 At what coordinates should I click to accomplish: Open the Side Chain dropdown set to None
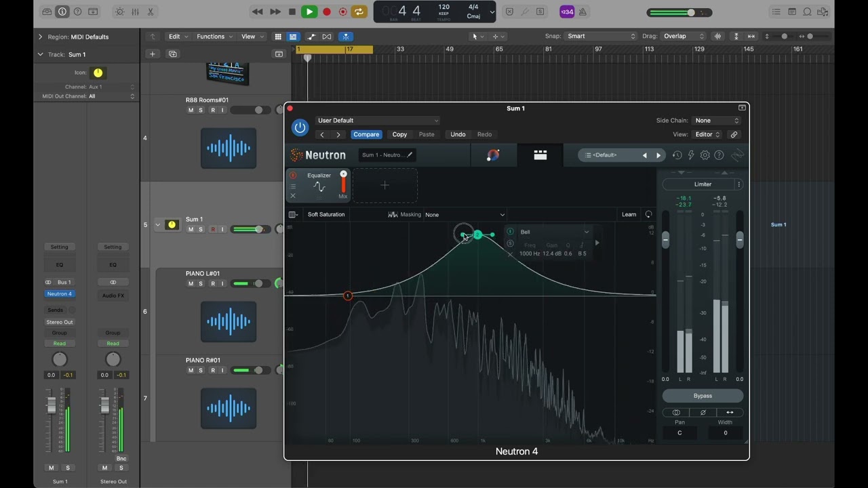click(x=717, y=121)
